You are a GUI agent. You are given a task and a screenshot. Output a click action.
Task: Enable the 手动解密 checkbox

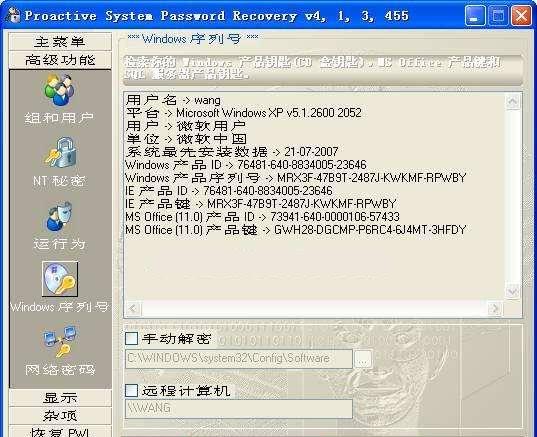pyautogui.click(x=132, y=338)
